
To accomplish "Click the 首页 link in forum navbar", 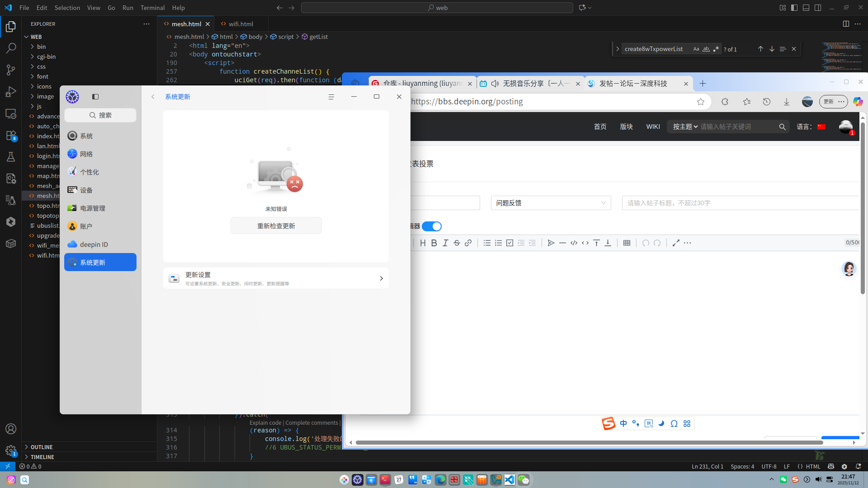I will [600, 127].
